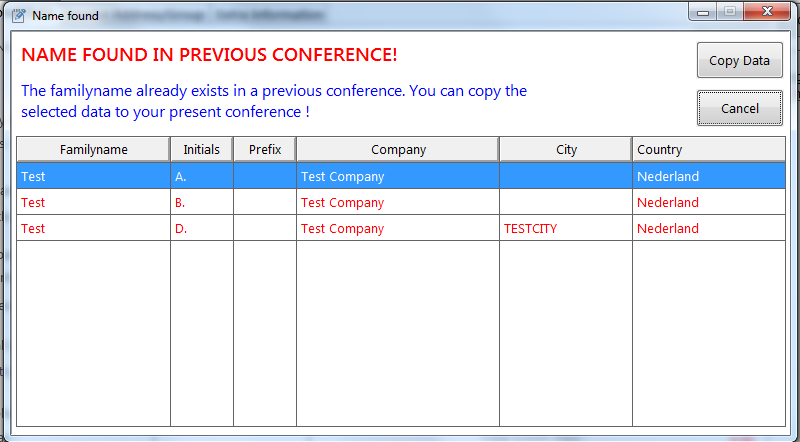Screen dimensions: 800x442
Task: Sort by Company column header
Action: (398, 150)
